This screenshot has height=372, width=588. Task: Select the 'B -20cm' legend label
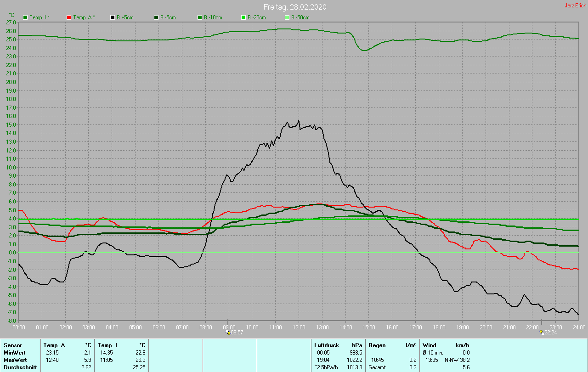(258, 17)
